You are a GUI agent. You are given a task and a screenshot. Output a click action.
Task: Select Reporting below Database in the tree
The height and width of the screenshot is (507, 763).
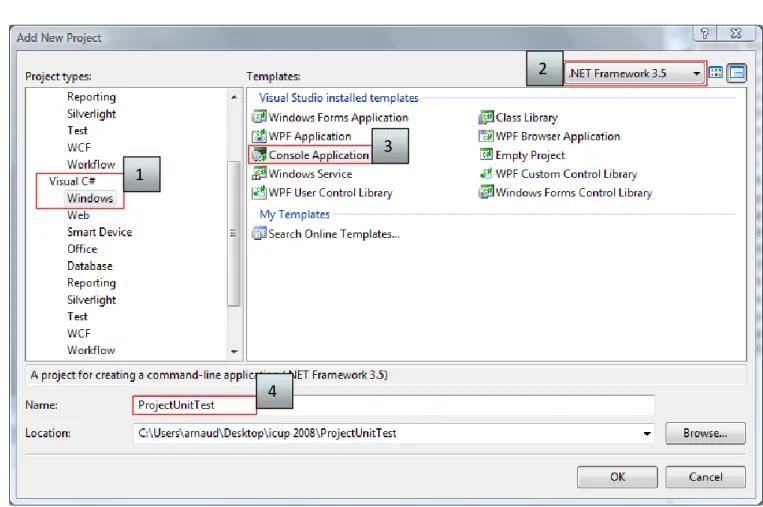(91, 283)
